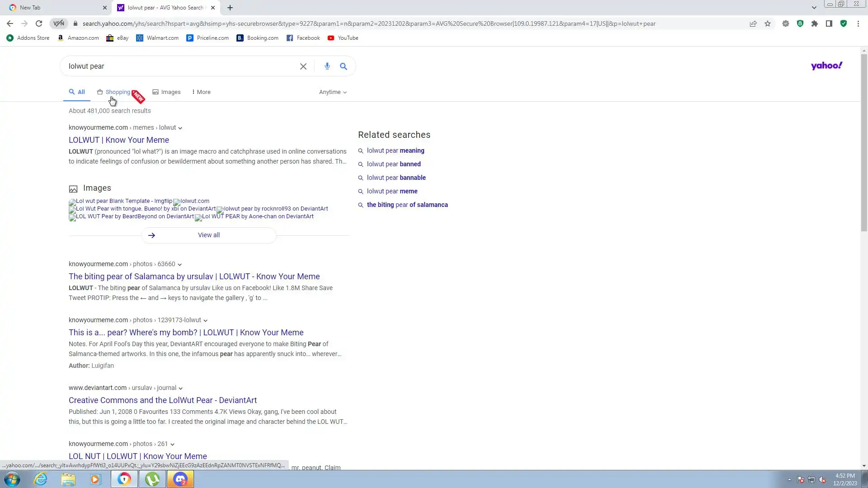868x488 pixels.
Task: Toggle the browser side panel icon
Action: (829, 23)
